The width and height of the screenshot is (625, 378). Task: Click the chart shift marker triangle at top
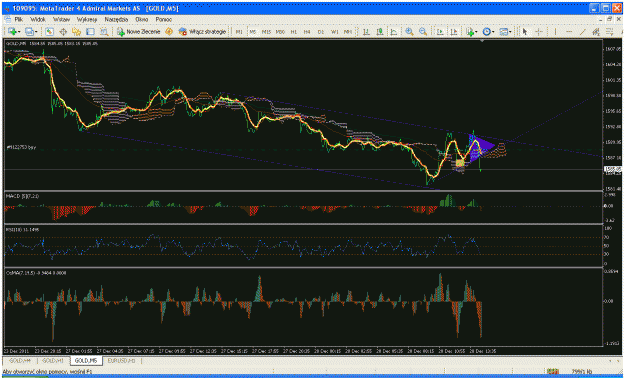(482, 41)
